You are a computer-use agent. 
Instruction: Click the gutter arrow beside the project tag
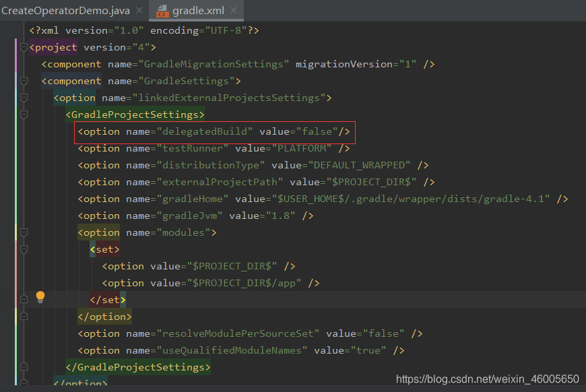[x=24, y=47]
